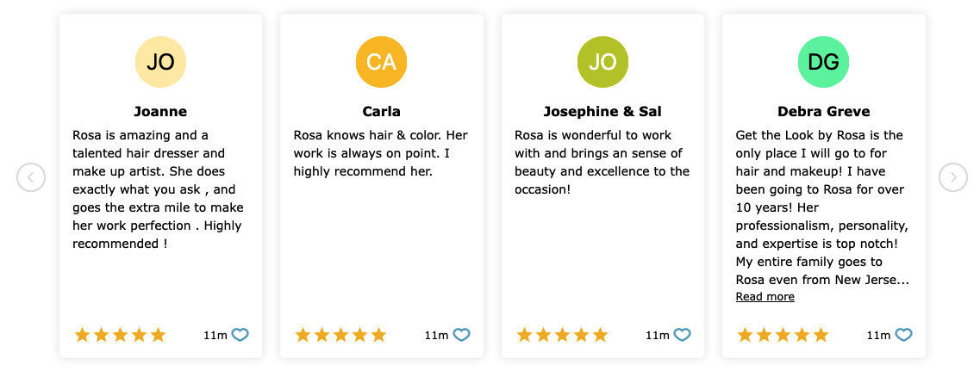
Task: Open the Carla reviewer name
Action: tap(381, 112)
